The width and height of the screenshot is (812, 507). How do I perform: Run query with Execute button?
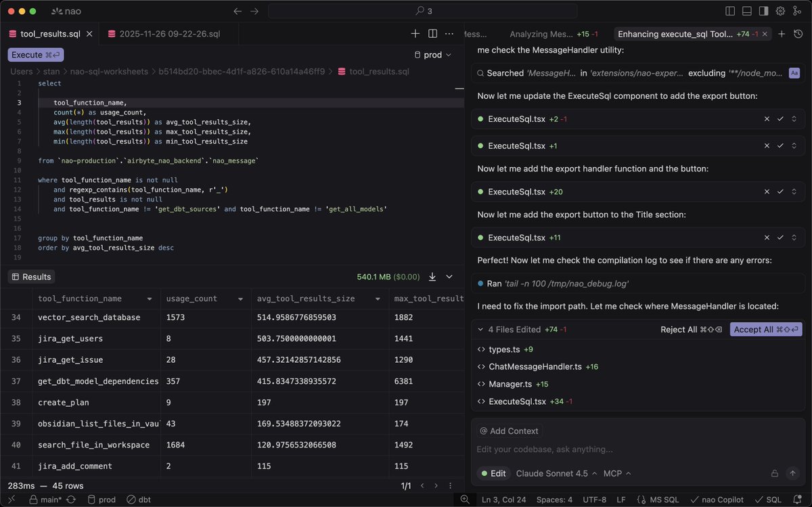pyautogui.click(x=37, y=55)
